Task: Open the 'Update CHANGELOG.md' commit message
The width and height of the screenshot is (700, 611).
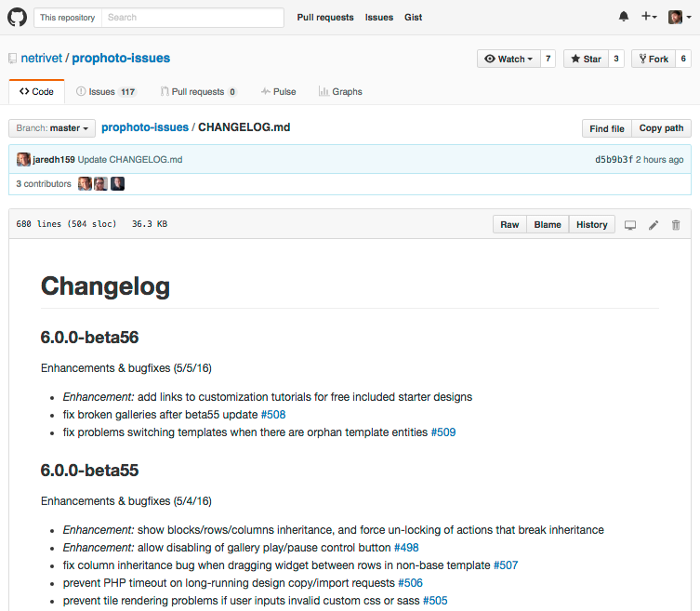Action: [x=130, y=159]
